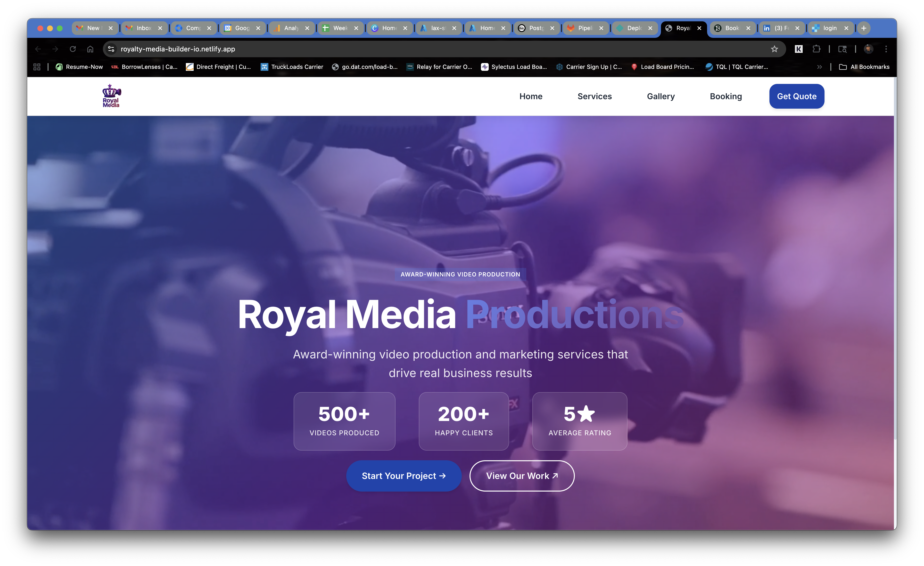Image resolution: width=924 pixels, height=566 pixels.
Task: Go to the Services nav item
Action: [594, 96]
